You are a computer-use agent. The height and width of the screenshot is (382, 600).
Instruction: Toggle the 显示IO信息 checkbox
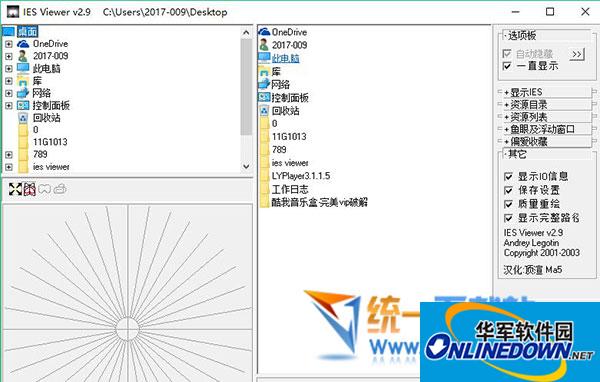point(508,176)
